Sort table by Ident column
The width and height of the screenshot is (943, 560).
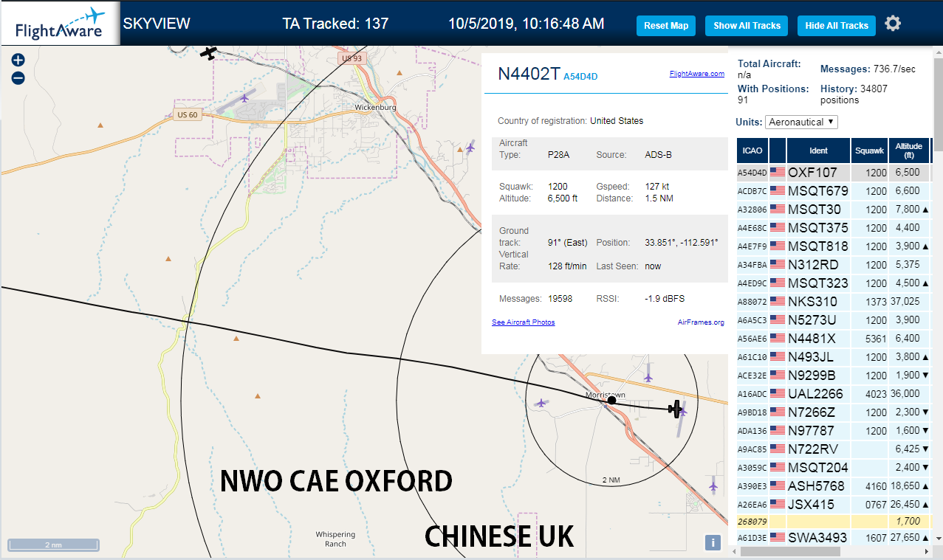[818, 151]
